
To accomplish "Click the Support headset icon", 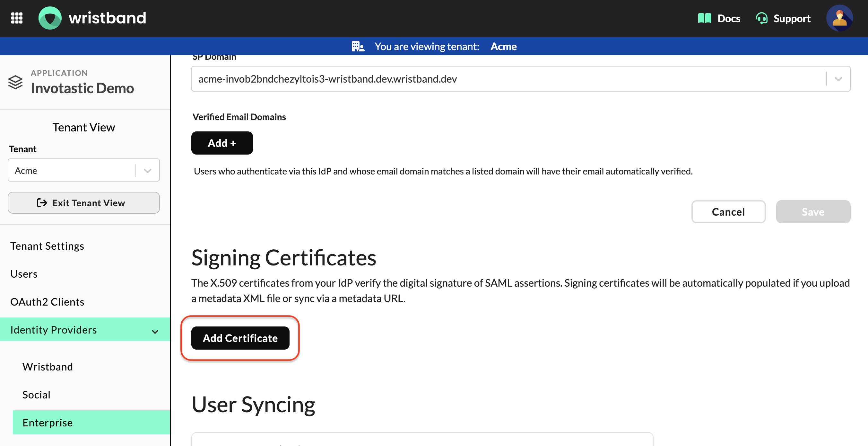I will (x=761, y=18).
